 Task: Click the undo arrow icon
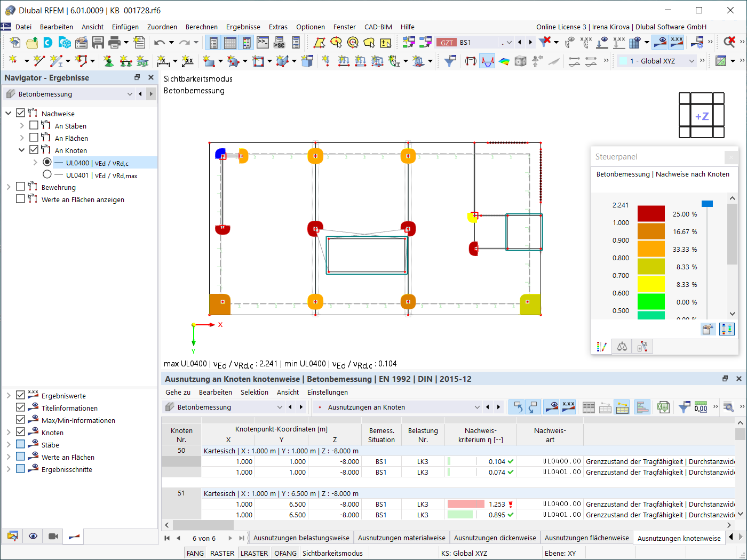point(160,42)
